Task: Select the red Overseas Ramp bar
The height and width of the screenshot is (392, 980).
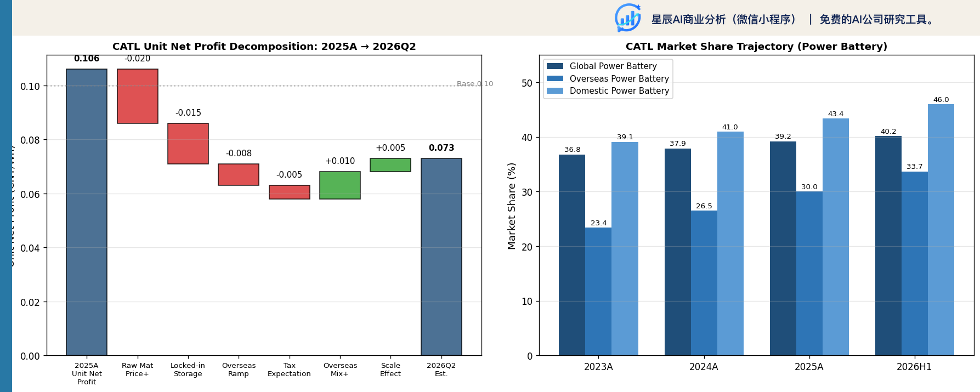Action: coord(239,174)
